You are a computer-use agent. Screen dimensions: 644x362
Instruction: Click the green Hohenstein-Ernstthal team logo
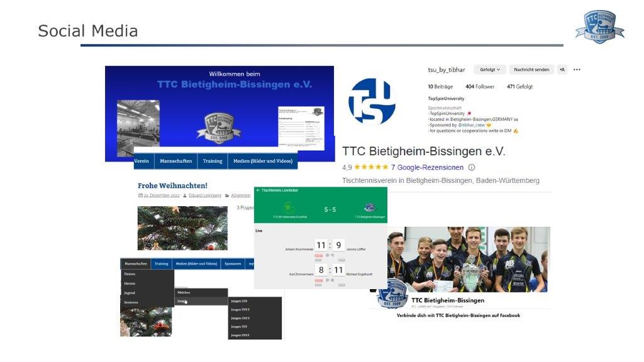289,207
